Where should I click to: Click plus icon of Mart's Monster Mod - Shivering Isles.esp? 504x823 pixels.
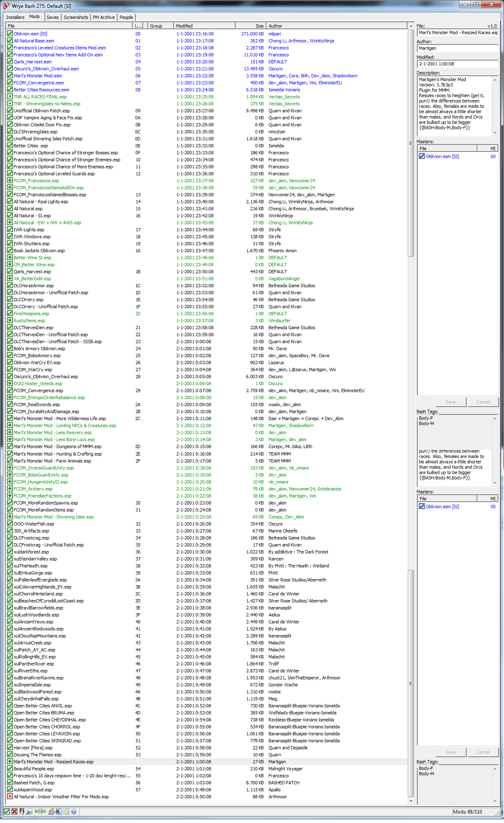(x=10, y=517)
